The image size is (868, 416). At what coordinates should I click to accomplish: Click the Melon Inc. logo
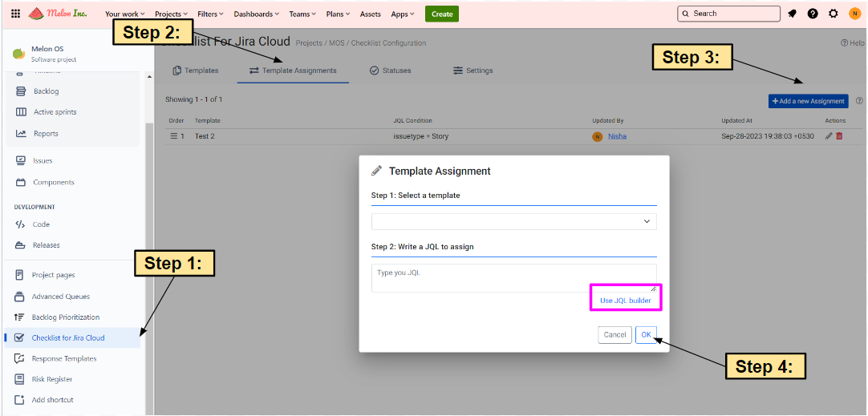click(59, 14)
